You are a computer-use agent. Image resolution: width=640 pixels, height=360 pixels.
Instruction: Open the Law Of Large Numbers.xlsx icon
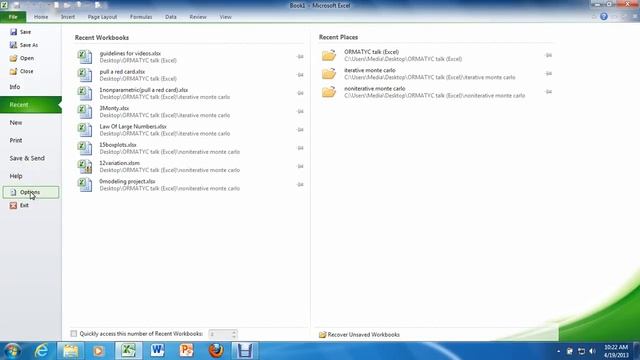click(85, 130)
